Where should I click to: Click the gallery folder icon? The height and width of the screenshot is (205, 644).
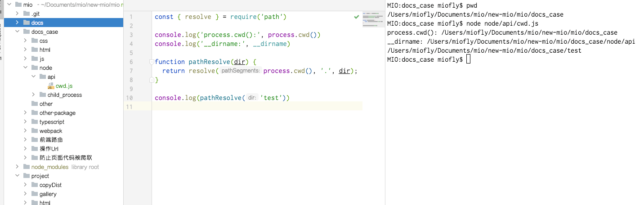[35, 194]
